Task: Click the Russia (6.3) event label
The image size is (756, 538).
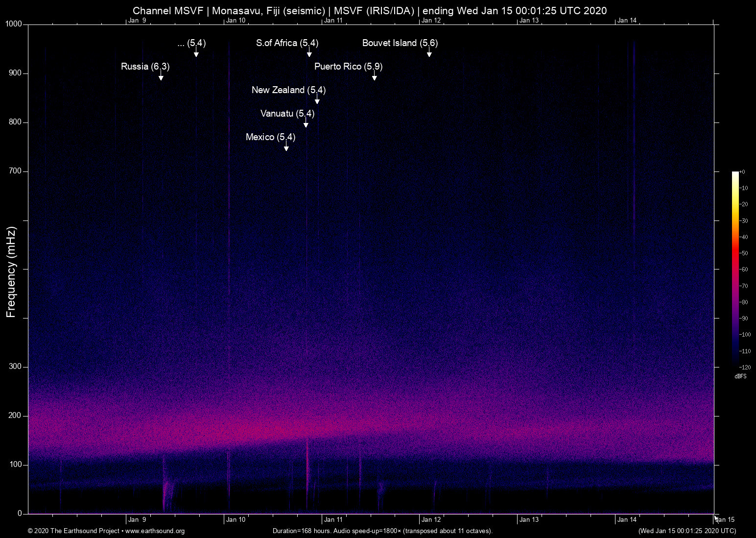Action: (145, 67)
